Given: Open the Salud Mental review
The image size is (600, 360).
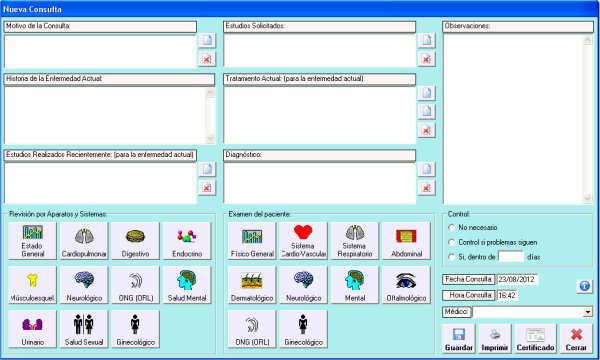Looking at the screenshot, I should click(x=187, y=285).
